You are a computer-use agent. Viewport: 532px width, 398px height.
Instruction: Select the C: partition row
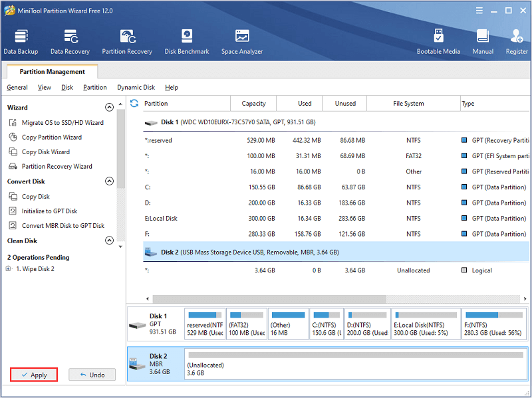point(336,187)
